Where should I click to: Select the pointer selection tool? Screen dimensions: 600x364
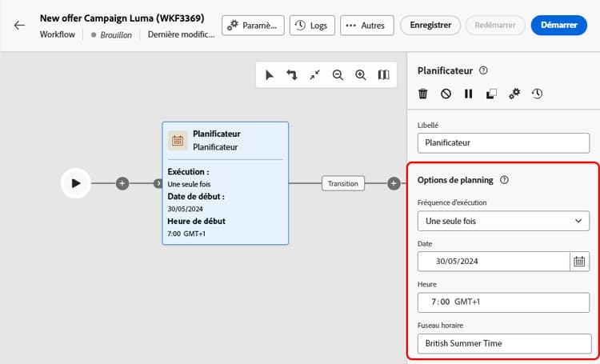pos(270,74)
